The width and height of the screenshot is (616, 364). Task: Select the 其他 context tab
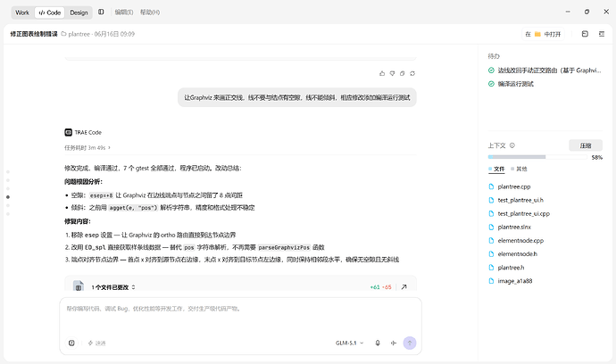(x=519, y=169)
